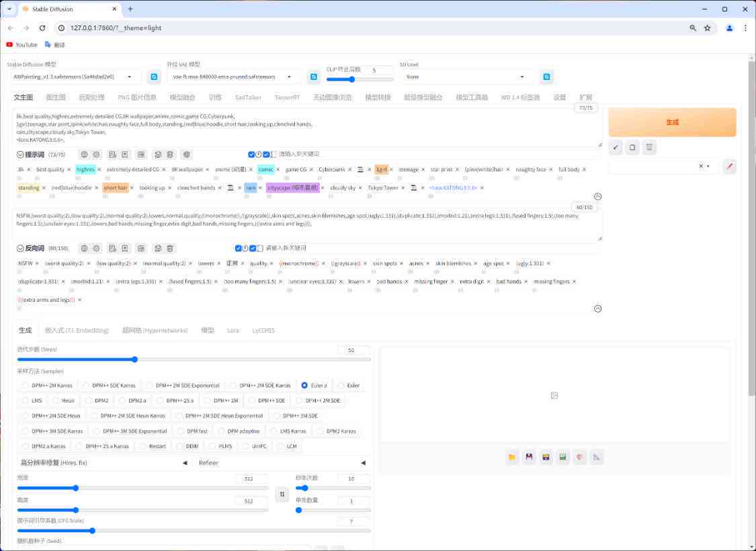756x551 pixels.
Task: Click the arrow-check button below the generate button
Action: point(616,148)
